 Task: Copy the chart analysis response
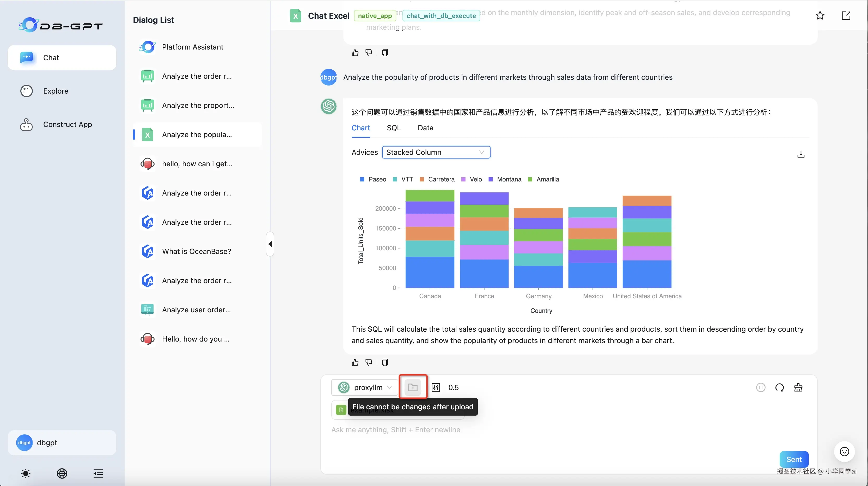384,362
